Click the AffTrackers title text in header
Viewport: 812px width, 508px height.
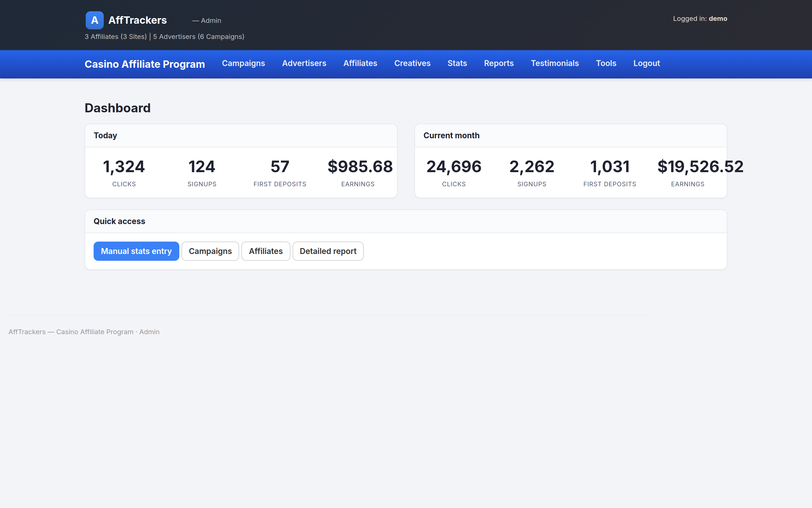138,20
